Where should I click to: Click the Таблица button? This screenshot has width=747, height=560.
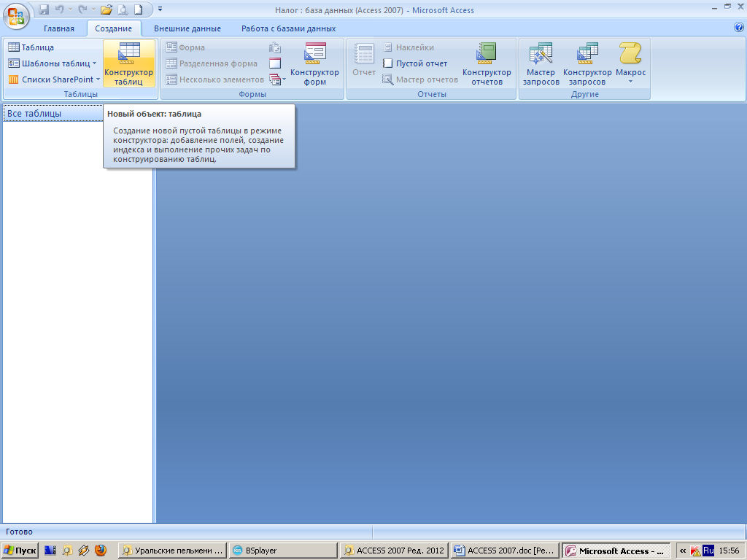pos(31,47)
